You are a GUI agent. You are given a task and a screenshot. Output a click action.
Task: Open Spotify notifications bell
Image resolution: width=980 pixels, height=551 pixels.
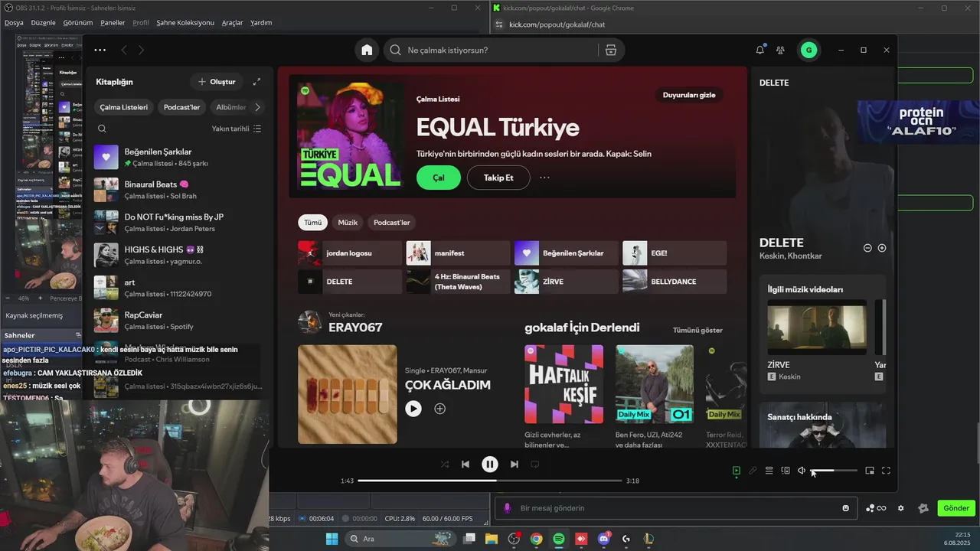point(759,50)
